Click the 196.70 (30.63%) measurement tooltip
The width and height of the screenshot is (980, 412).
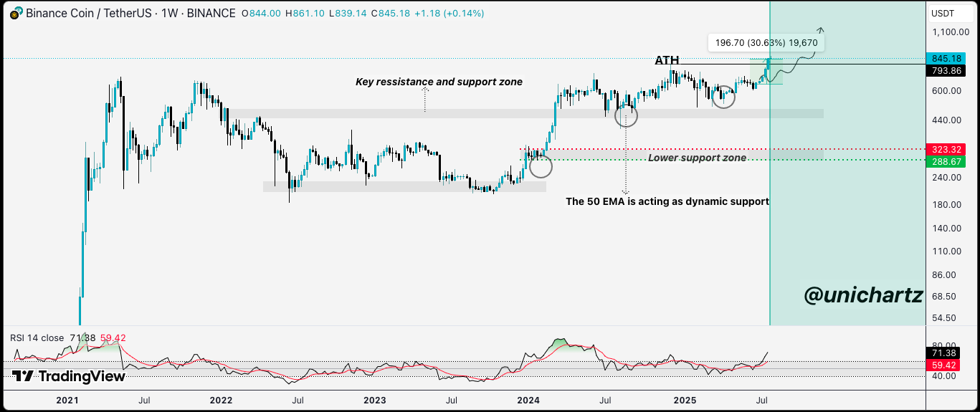766,43
